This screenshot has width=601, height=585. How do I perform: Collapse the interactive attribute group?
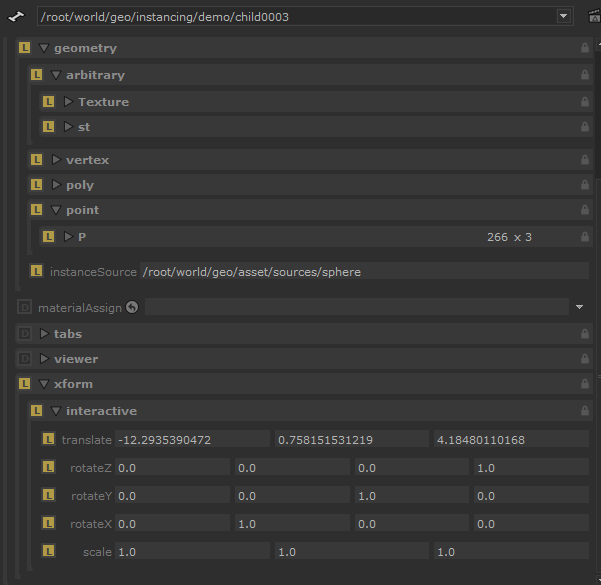coord(56,411)
